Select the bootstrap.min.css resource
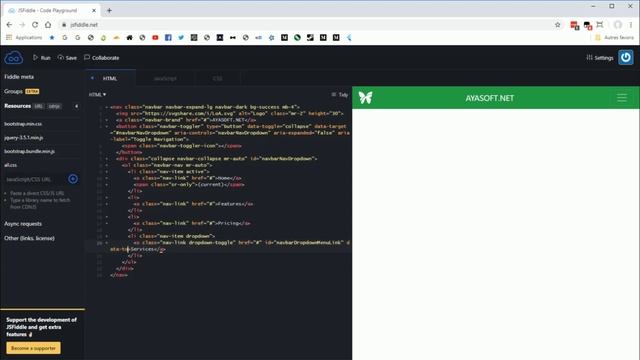This screenshot has height=360, width=640. (23, 124)
